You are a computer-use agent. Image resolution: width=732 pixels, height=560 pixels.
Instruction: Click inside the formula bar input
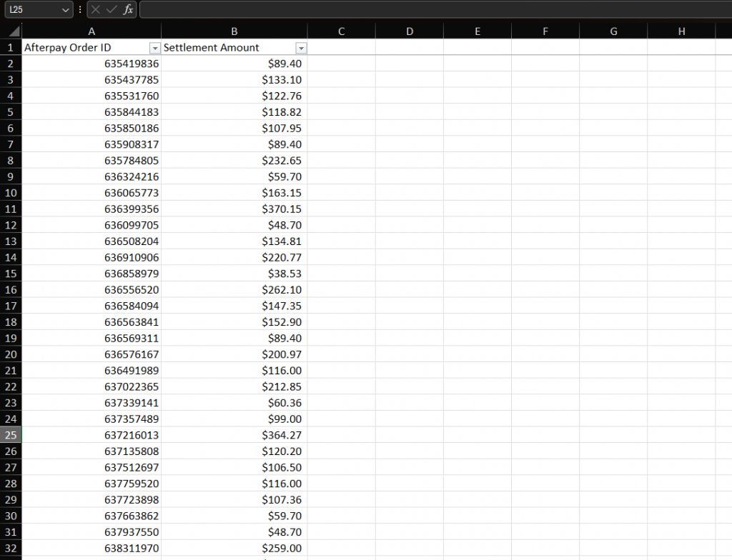[429, 10]
